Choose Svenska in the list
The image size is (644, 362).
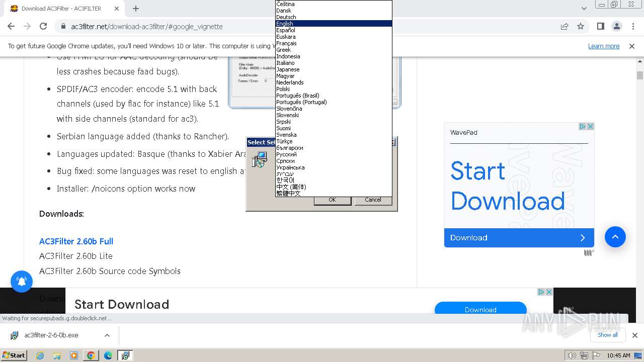[x=334, y=135]
